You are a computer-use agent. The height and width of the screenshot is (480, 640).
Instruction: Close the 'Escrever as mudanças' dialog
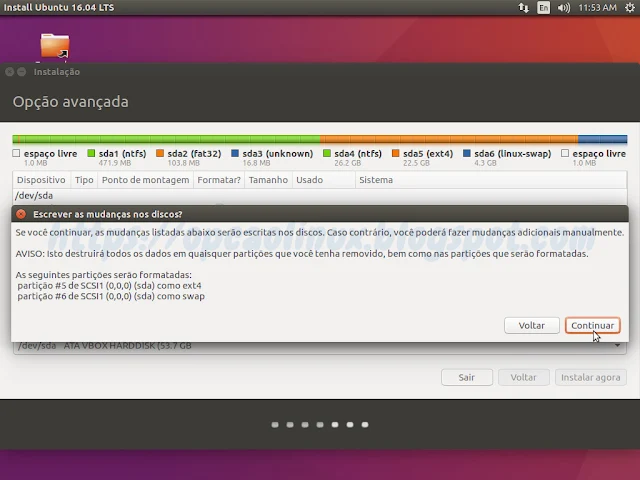(21, 214)
